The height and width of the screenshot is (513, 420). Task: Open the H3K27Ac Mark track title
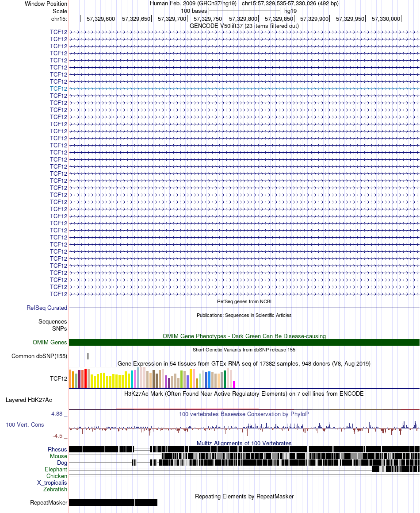point(244,393)
